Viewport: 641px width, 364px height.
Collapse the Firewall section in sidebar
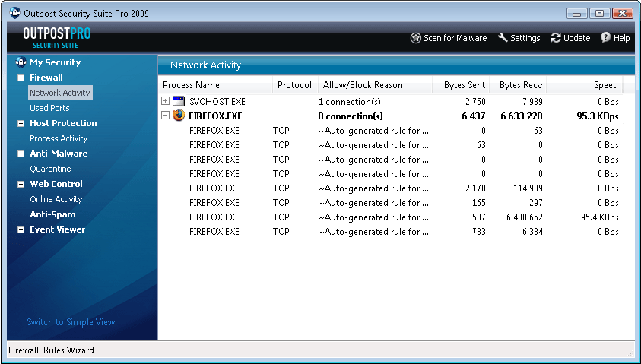coord(21,78)
